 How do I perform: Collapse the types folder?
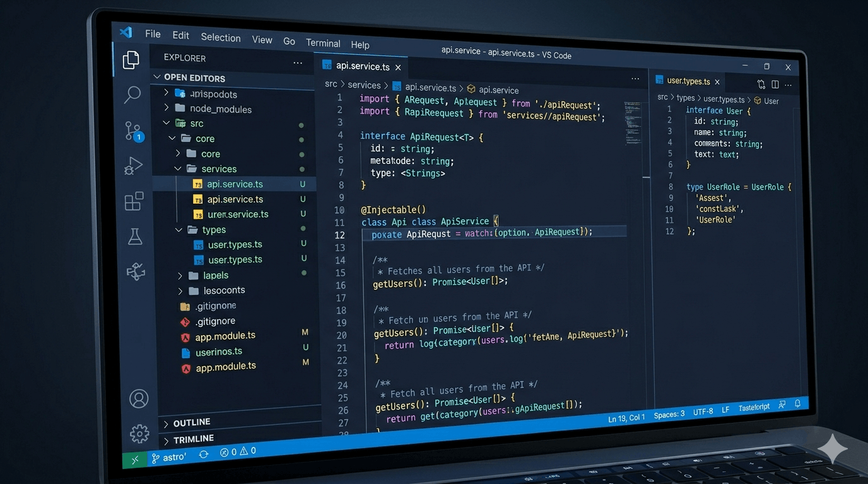(178, 229)
